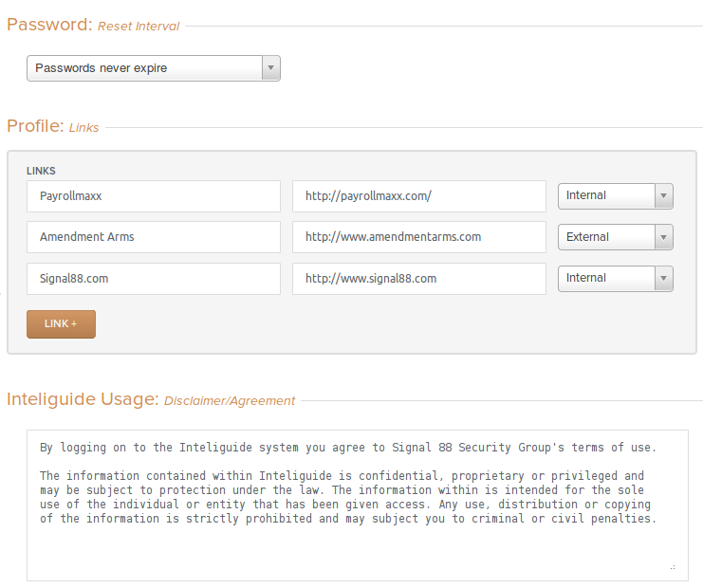Expand the link type dropdown for Payrollmaxx
The height and width of the screenshot is (588, 703).
tap(615, 195)
